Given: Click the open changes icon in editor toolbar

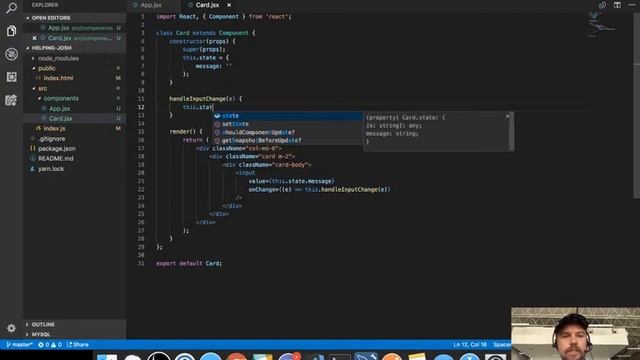Looking at the screenshot, I should (602, 5).
